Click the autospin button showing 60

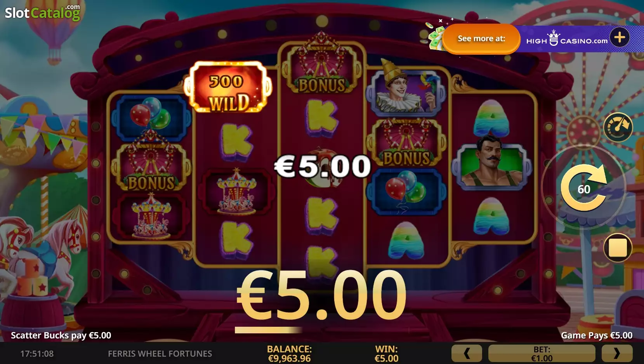pyautogui.click(x=584, y=188)
